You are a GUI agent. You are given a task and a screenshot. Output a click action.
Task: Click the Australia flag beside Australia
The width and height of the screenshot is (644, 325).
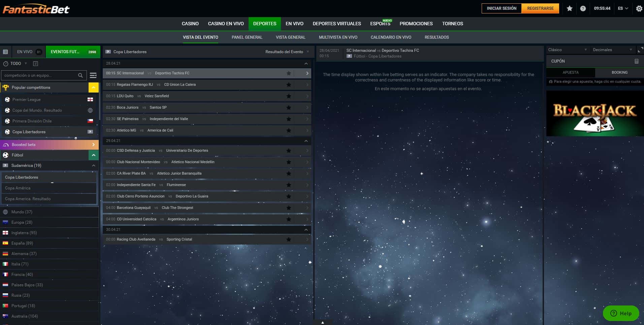click(5, 316)
